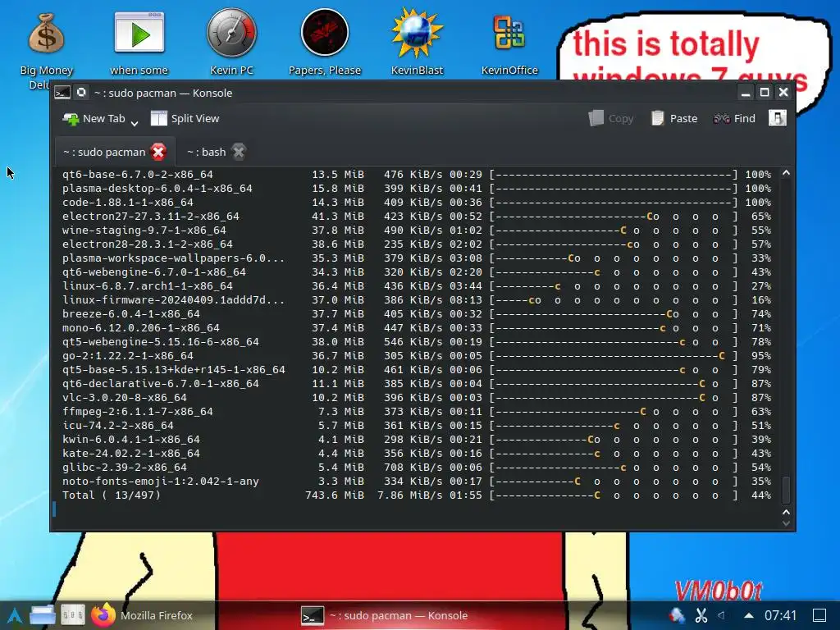Click the 'mono-6.12.0.206-1-x86_64' package name
840x630 pixels.
coord(141,328)
